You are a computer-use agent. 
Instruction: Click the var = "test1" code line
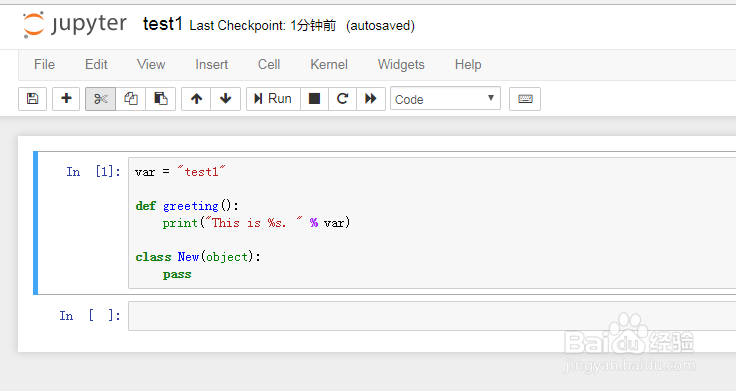coord(180,172)
